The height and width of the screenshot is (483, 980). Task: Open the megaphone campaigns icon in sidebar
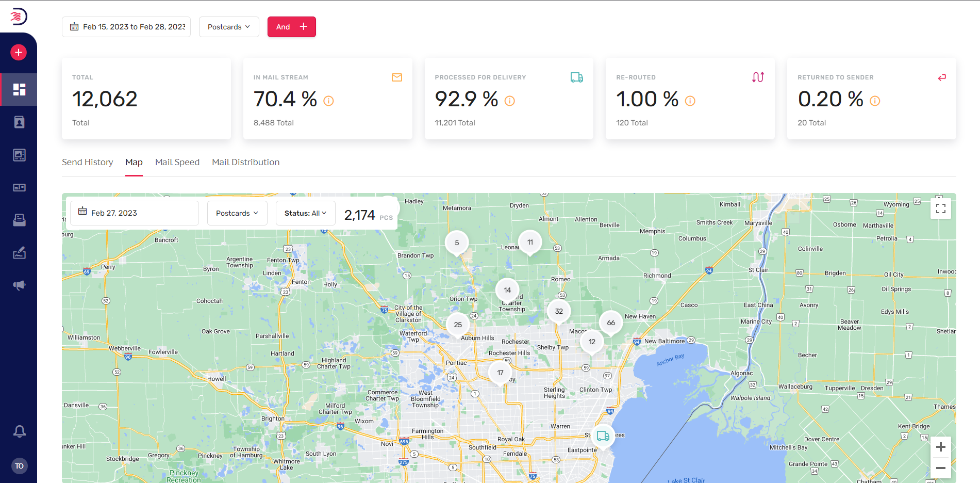coord(19,285)
